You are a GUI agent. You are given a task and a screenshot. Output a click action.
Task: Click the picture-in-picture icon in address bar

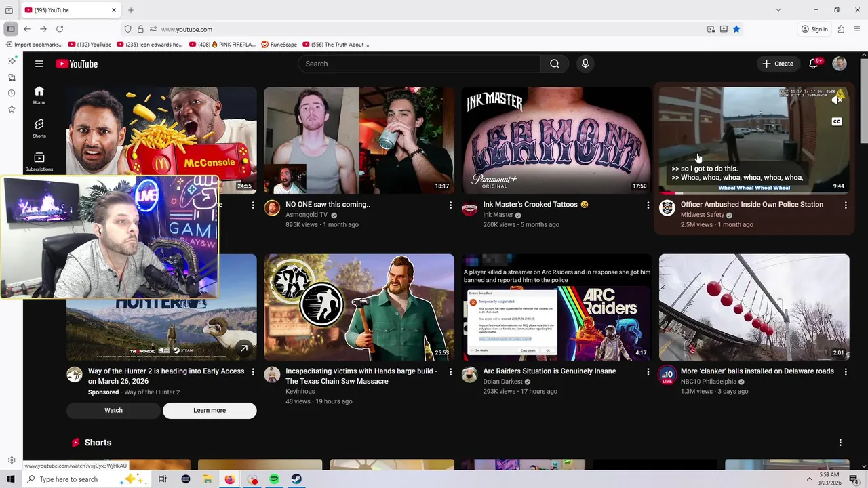click(x=711, y=29)
